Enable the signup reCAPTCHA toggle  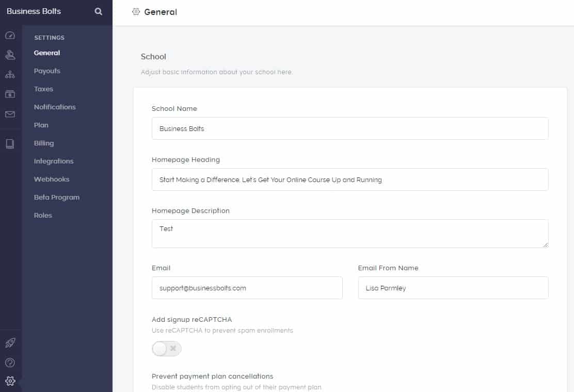(166, 349)
